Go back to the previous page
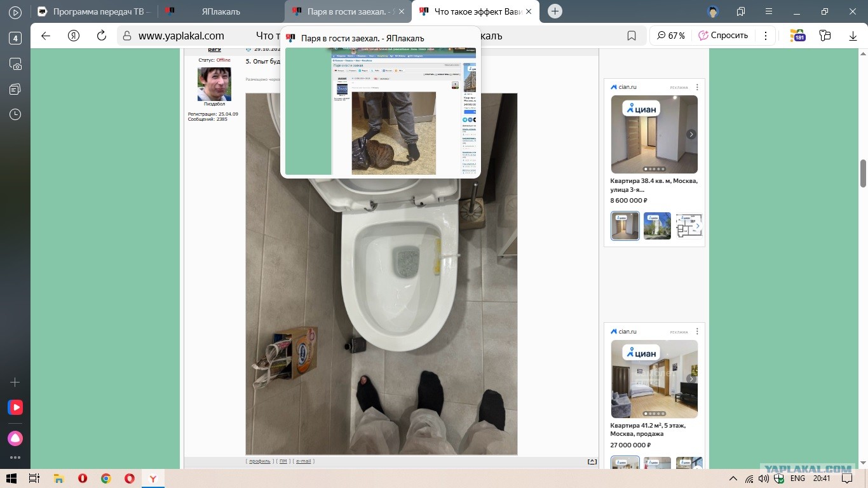Viewport: 868px width, 488px height. coord(46,36)
